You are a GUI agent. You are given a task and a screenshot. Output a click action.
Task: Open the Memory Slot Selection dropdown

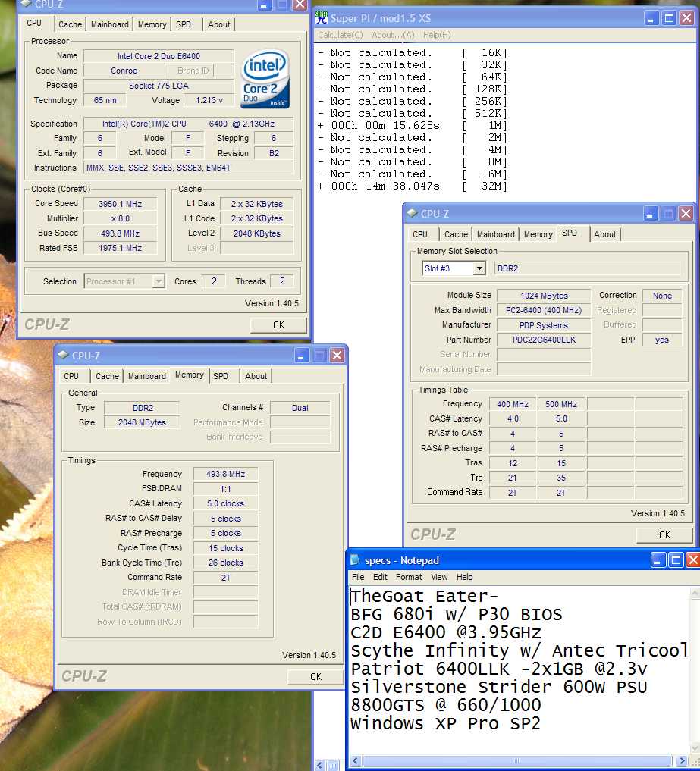[x=479, y=268]
